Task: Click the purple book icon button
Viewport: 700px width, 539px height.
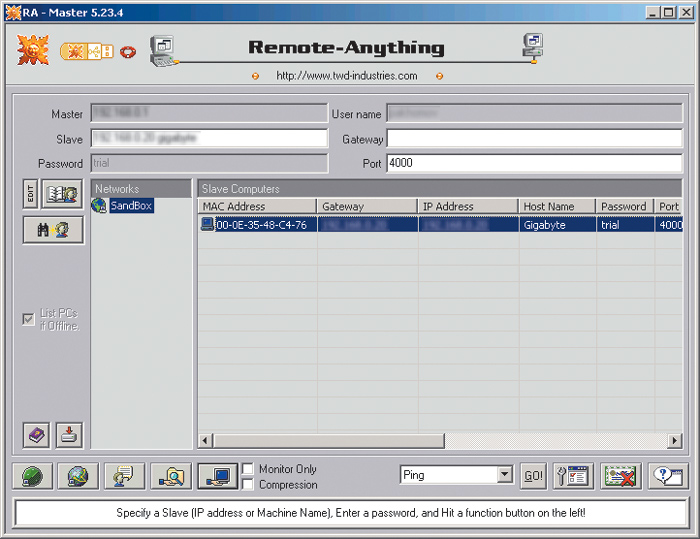Action: coord(37,435)
